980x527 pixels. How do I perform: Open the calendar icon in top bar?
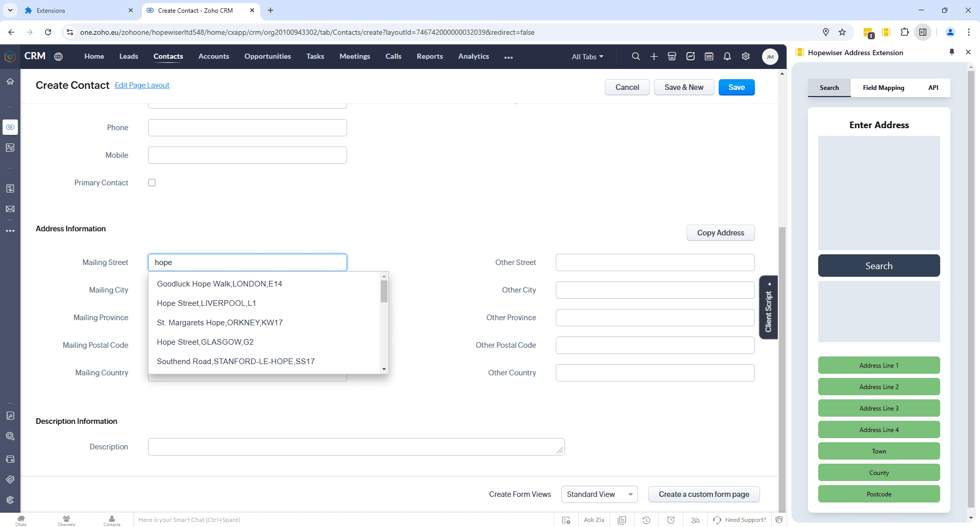(709, 57)
